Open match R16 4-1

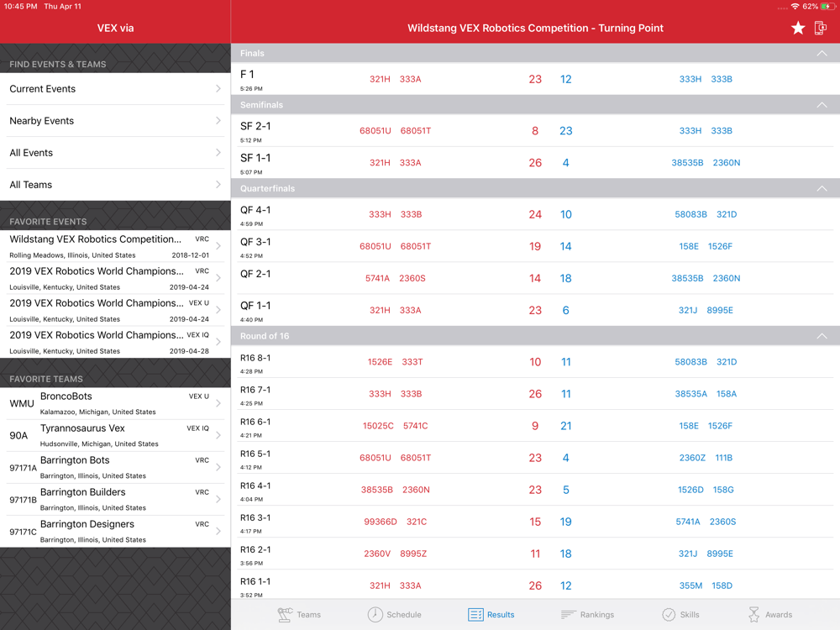click(x=535, y=490)
